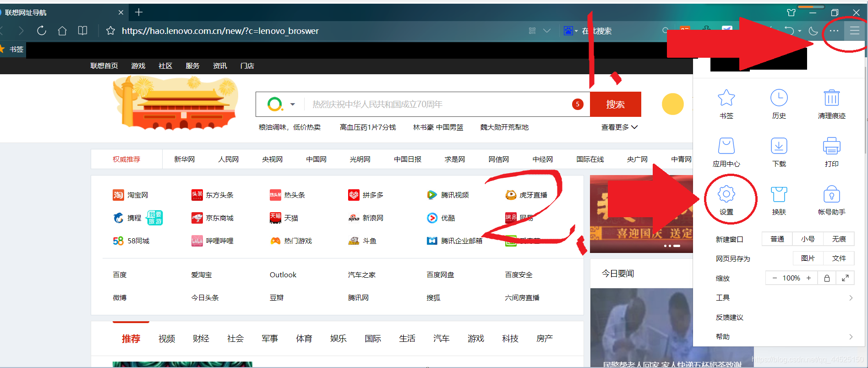Image resolution: width=868 pixels, height=368 pixels.
Task: Open a new tab with plus button
Action: 139,12
